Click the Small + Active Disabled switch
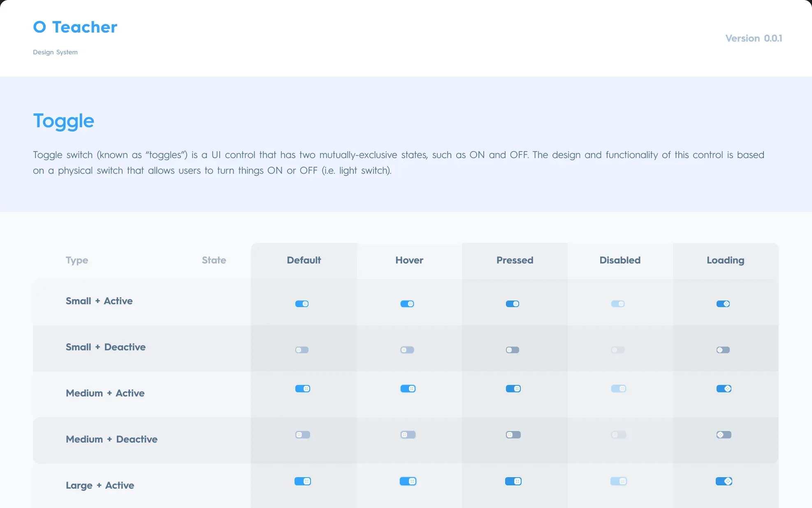The image size is (812, 508). [618, 304]
